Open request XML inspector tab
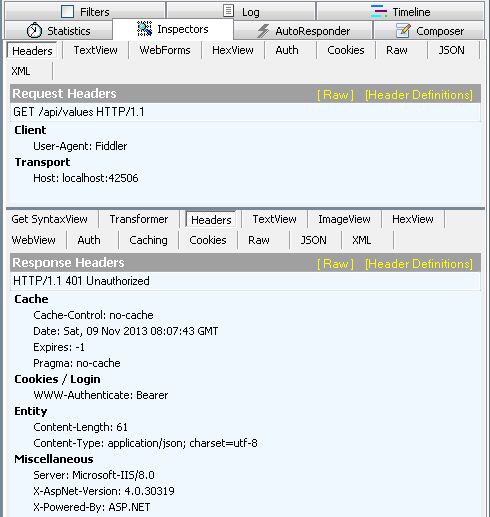The height and width of the screenshot is (517, 490). pos(21,71)
